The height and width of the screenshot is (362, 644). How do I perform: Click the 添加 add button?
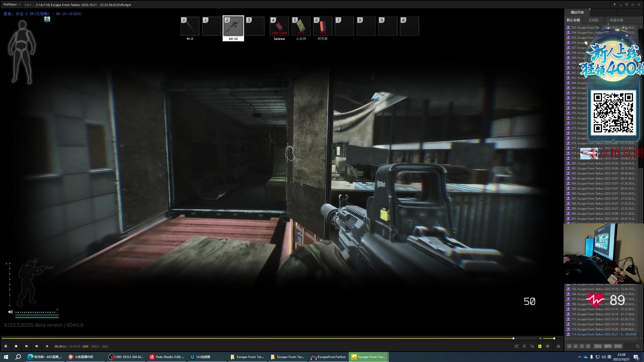pos(598,346)
